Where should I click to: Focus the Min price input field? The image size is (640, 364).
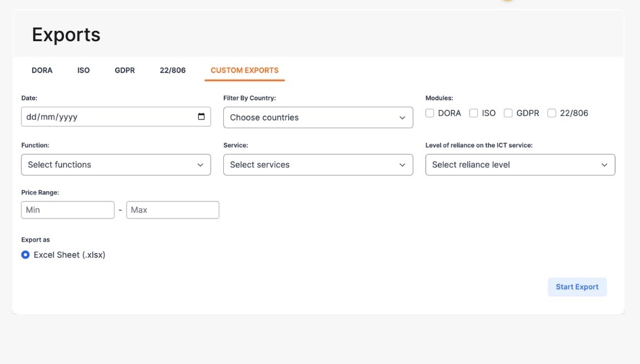click(67, 210)
